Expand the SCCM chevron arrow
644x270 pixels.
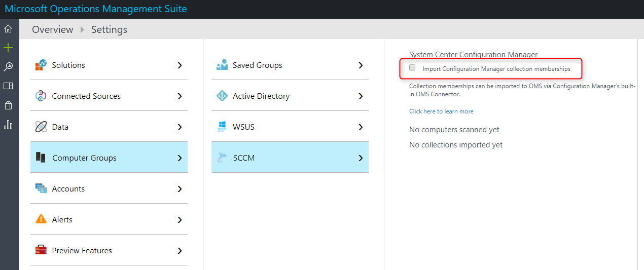(361, 158)
